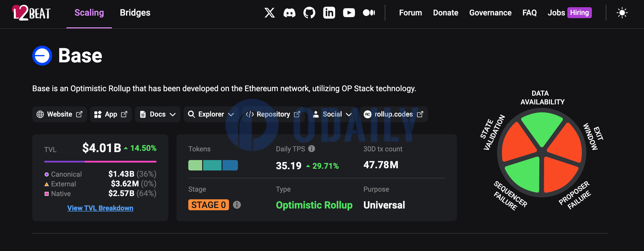
Task: Click the Optimistic Rollup type text
Action: pyautogui.click(x=314, y=205)
